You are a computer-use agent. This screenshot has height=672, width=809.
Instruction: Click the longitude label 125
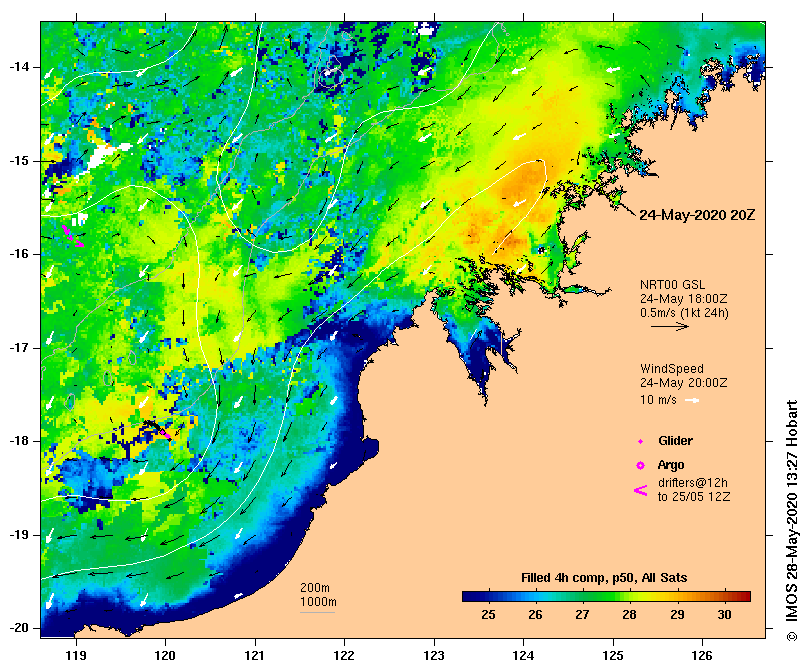pyautogui.click(x=613, y=655)
